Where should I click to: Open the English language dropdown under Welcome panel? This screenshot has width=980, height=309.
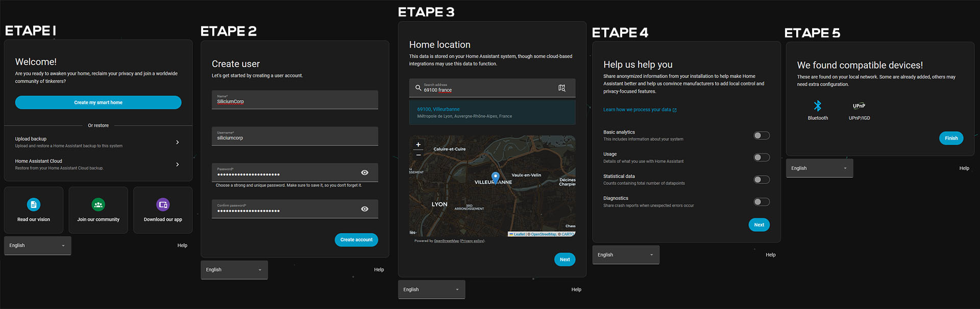click(38, 246)
